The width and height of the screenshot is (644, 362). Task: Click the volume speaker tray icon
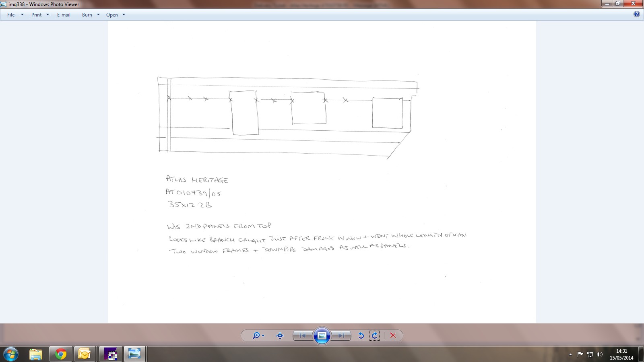pos(600,354)
